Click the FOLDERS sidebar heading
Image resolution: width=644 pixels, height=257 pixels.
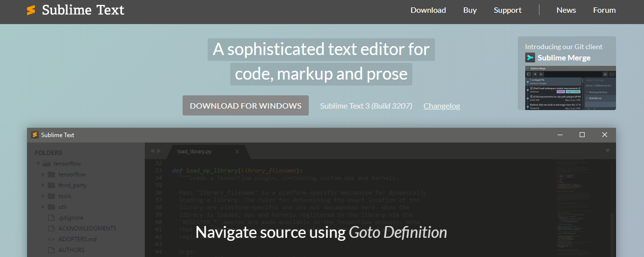click(x=49, y=153)
